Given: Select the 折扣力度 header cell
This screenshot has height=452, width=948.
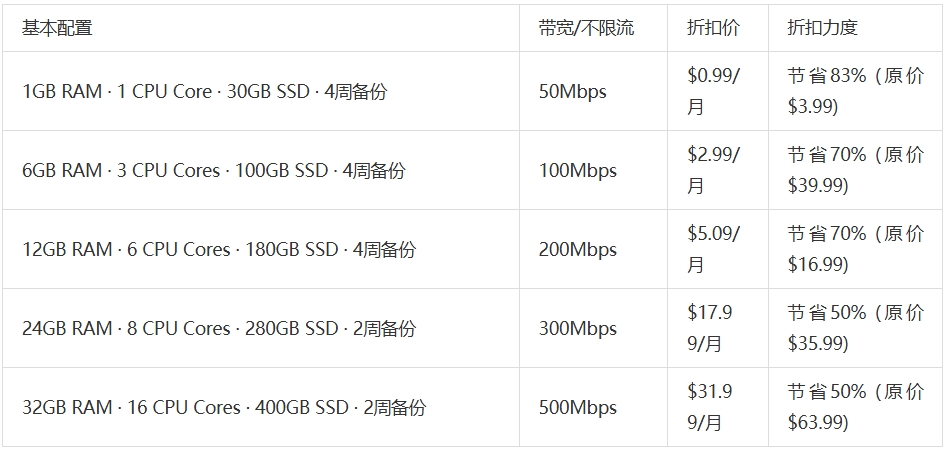Looking at the screenshot, I should [822, 28].
